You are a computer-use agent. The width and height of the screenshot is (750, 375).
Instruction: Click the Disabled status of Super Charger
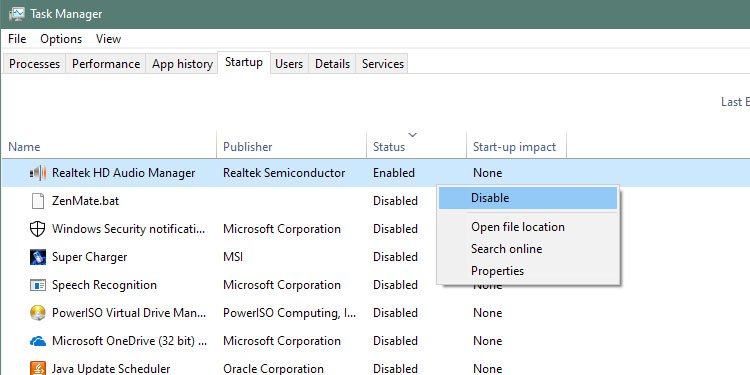pyautogui.click(x=396, y=257)
